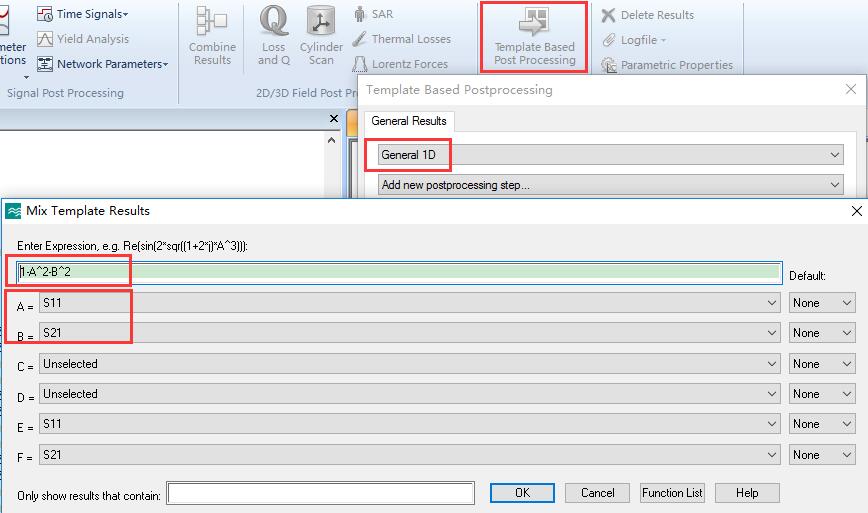This screenshot has width=868, height=513.
Task: Open Lorentz Forces tool
Action: pyautogui.click(x=400, y=64)
